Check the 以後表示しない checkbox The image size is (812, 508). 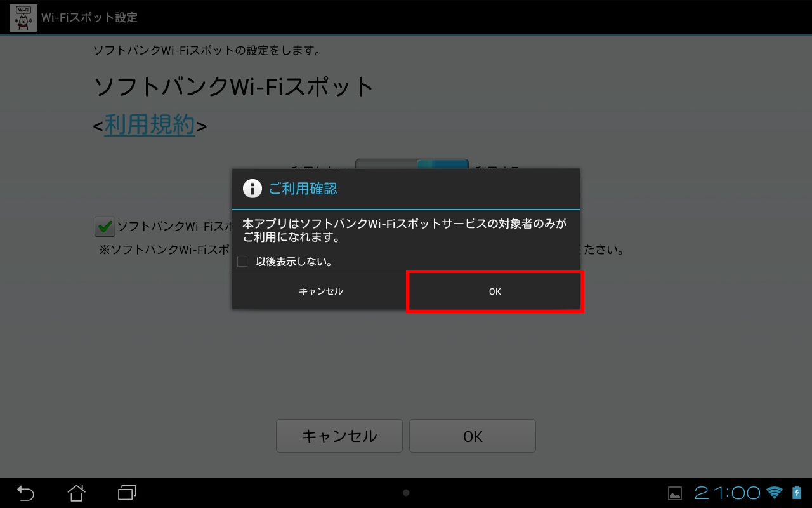click(x=242, y=262)
